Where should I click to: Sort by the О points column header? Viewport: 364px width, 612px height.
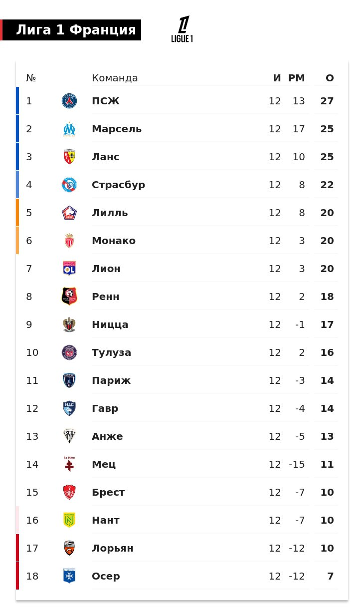(330, 78)
